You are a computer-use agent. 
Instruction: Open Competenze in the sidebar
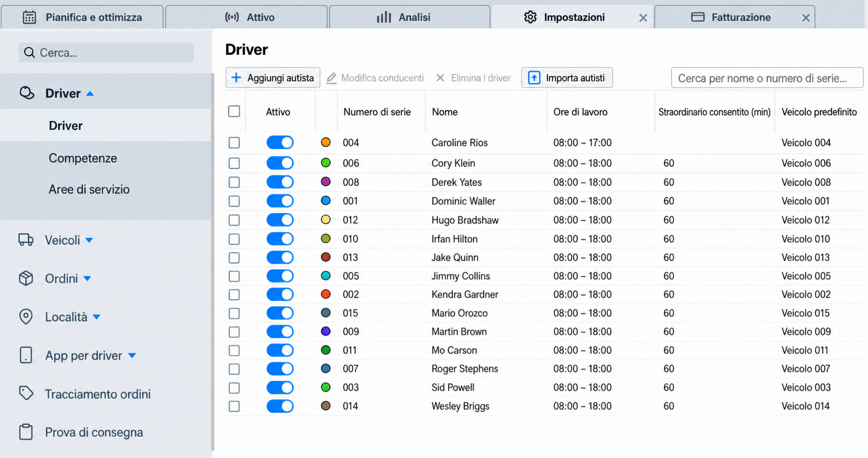click(x=83, y=158)
